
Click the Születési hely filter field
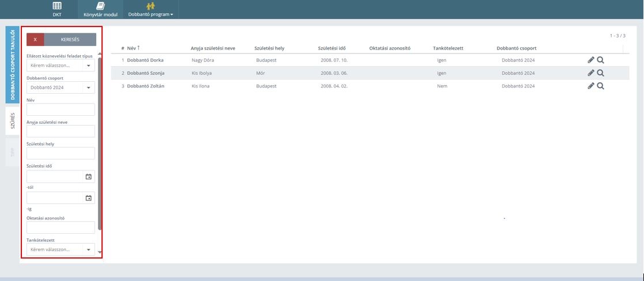click(61, 153)
